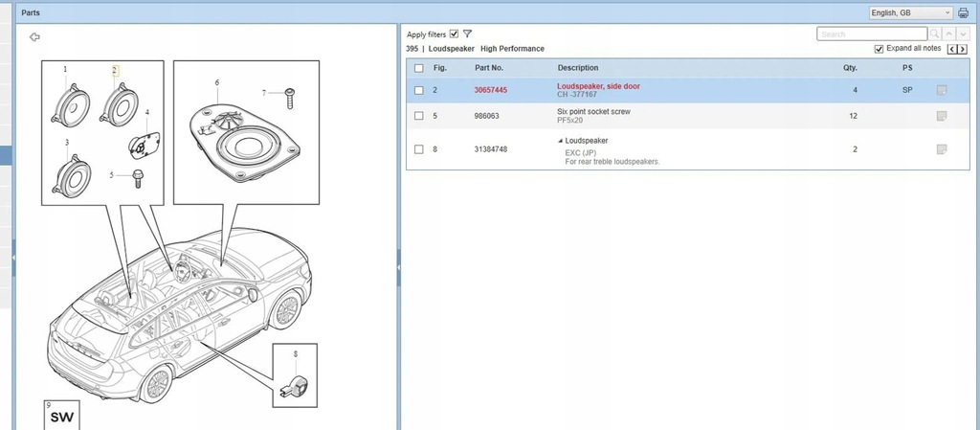This screenshot has height=430, width=980.
Task: Open the English, GB language dropdown
Action: tap(911, 12)
